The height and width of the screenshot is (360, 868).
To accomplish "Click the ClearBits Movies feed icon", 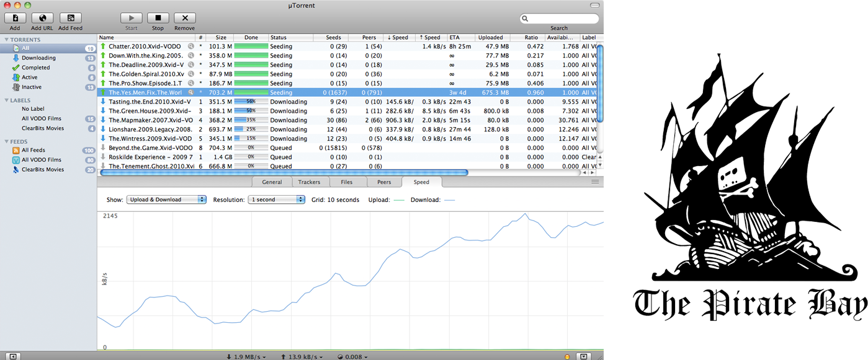I will point(16,169).
